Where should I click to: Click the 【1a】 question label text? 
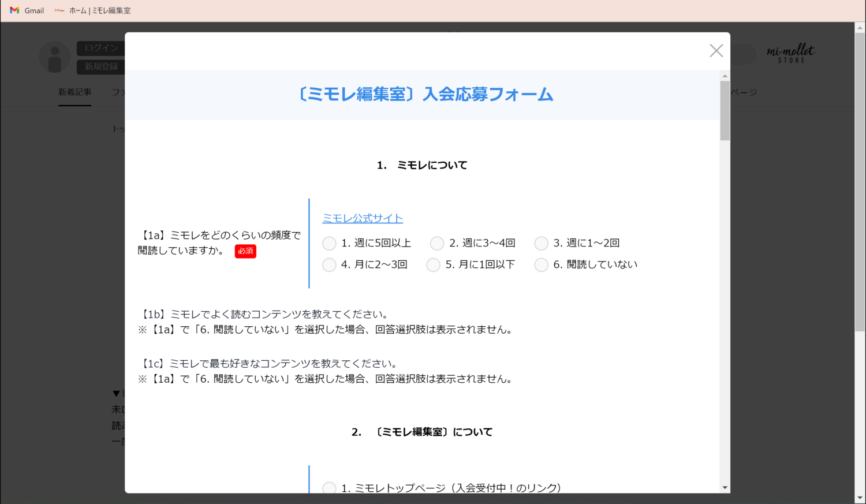pyautogui.click(x=219, y=243)
